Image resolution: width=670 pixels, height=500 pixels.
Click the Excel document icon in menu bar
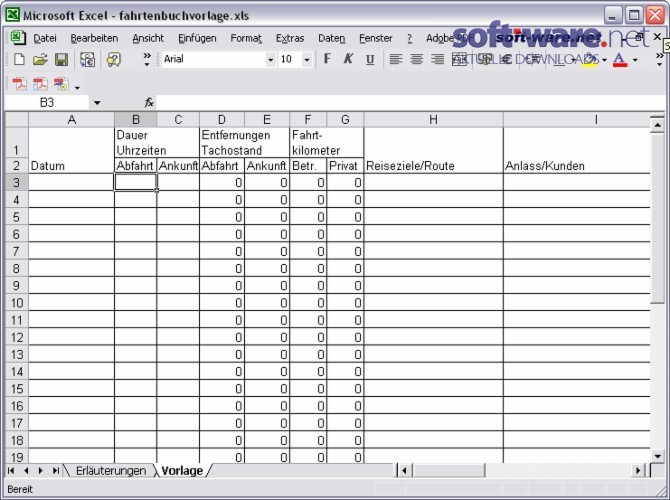click(x=18, y=38)
